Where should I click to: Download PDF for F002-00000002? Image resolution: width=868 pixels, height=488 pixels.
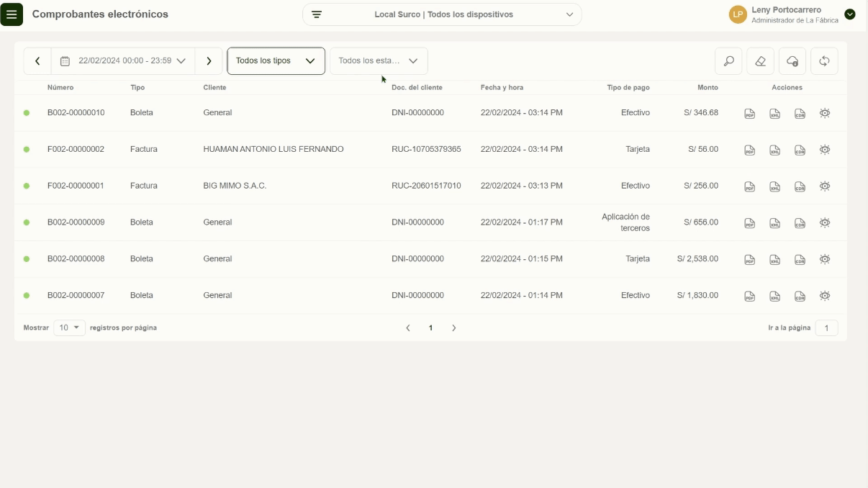[750, 150]
